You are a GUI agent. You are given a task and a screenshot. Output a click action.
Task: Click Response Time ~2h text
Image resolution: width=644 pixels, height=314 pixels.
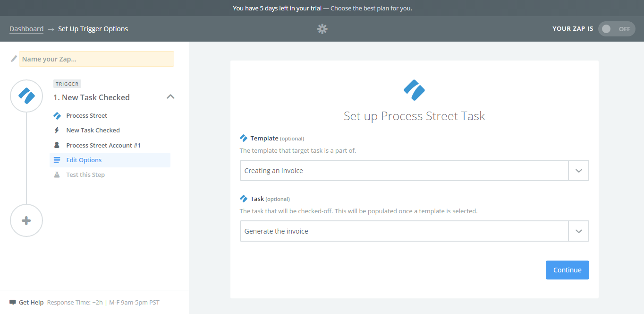75,303
